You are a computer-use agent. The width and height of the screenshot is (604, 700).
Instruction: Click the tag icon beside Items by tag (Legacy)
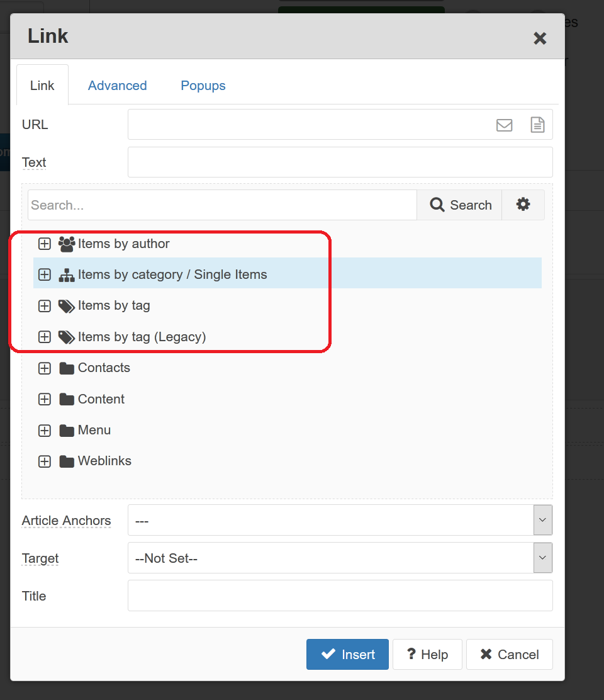(x=67, y=337)
